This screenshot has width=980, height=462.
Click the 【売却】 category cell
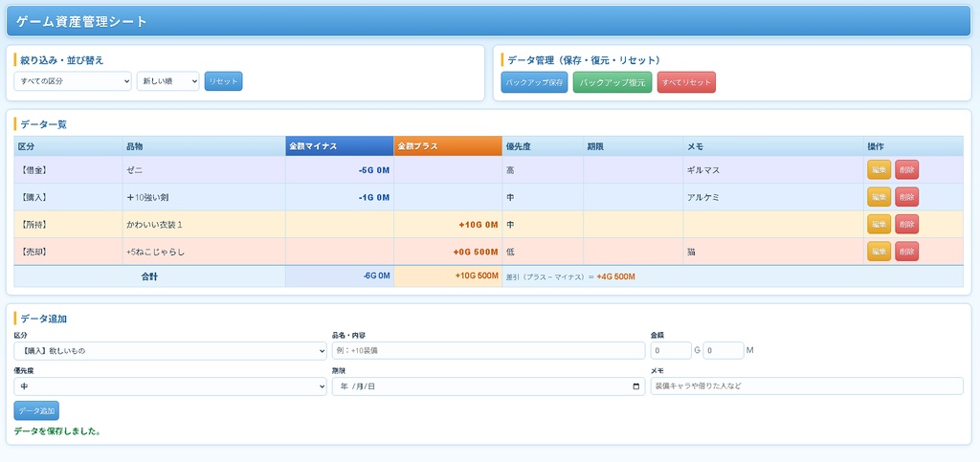point(68,252)
